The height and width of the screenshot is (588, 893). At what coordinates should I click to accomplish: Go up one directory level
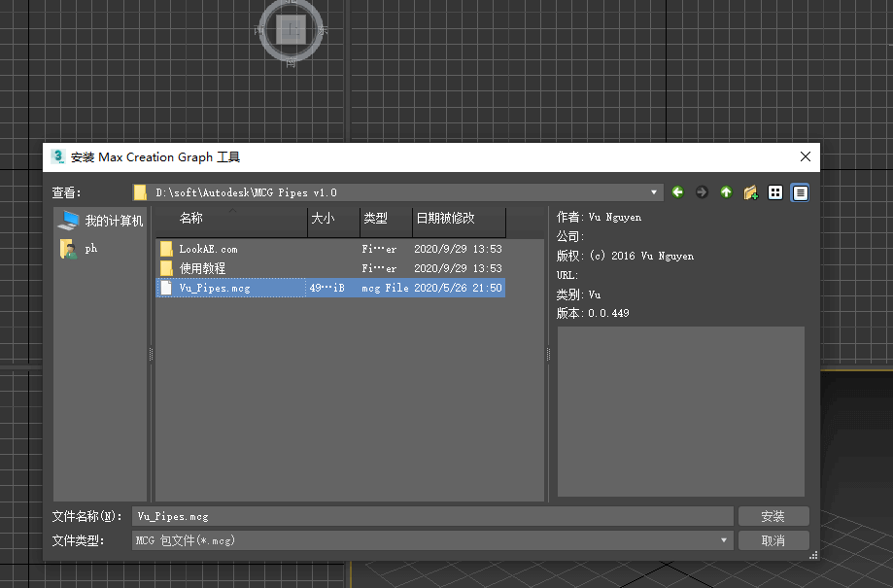click(x=726, y=192)
